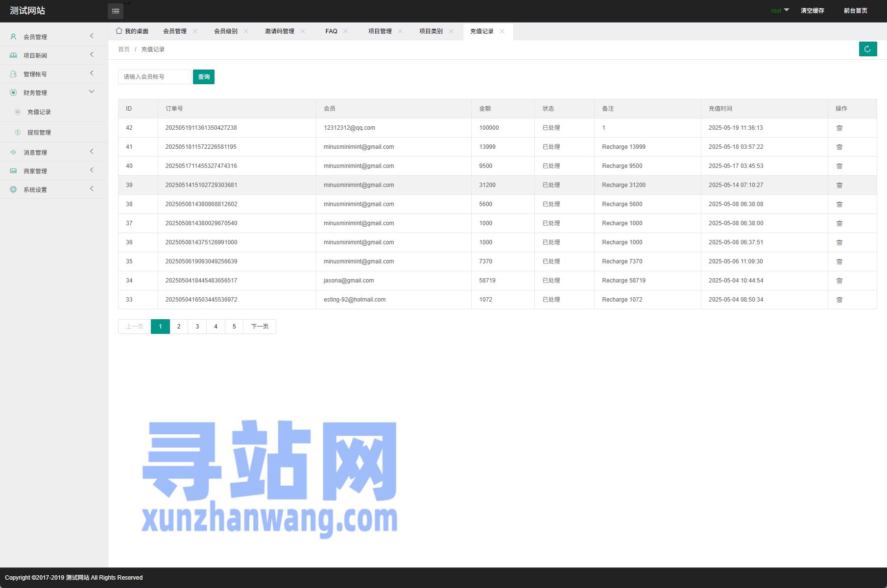This screenshot has height=588, width=887.
Task: Close the 项目类别 tab
Action: 451,31
